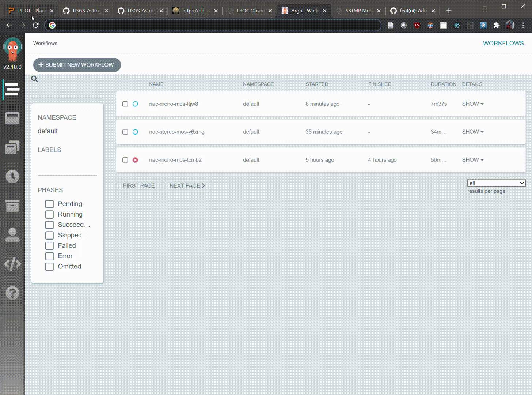The image size is (532, 395).
Task: Expand SHOW details for nac-stereo-mos-v6xmg
Action: tap(472, 132)
